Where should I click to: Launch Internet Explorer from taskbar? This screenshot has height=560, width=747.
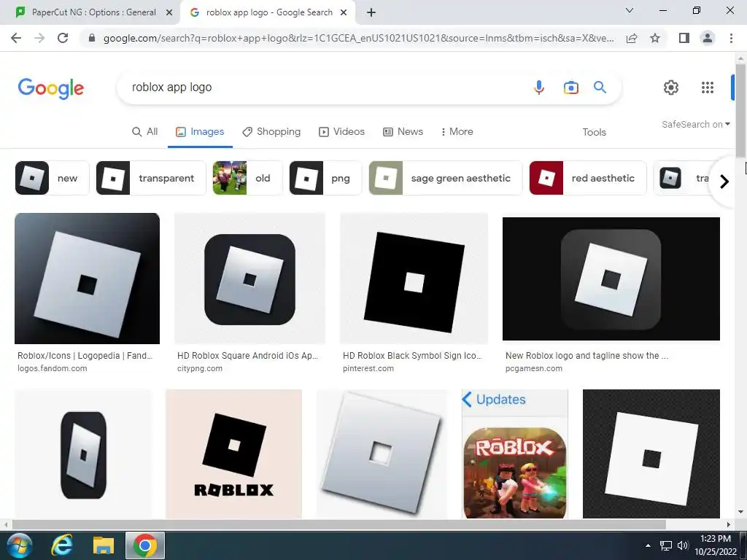click(61, 545)
